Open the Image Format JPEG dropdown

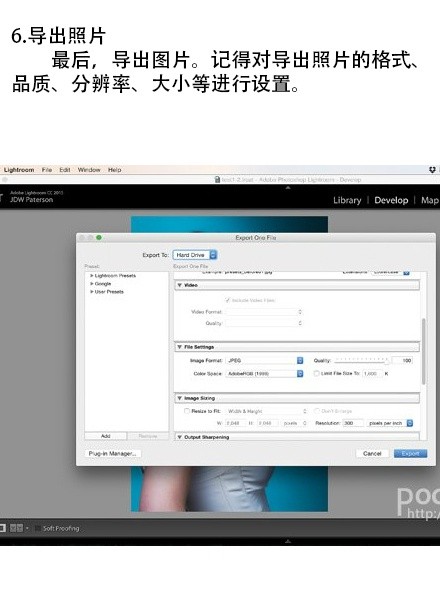click(x=264, y=360)
